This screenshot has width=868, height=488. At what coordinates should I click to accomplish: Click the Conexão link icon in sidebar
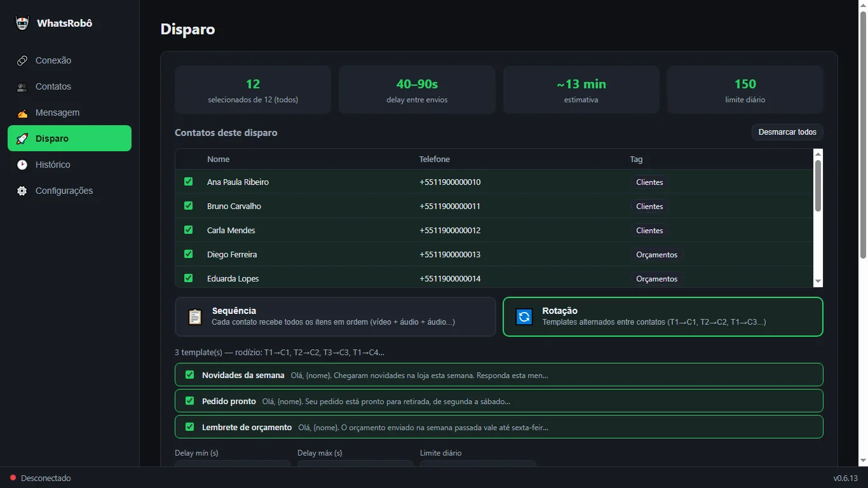pos(22,61)
